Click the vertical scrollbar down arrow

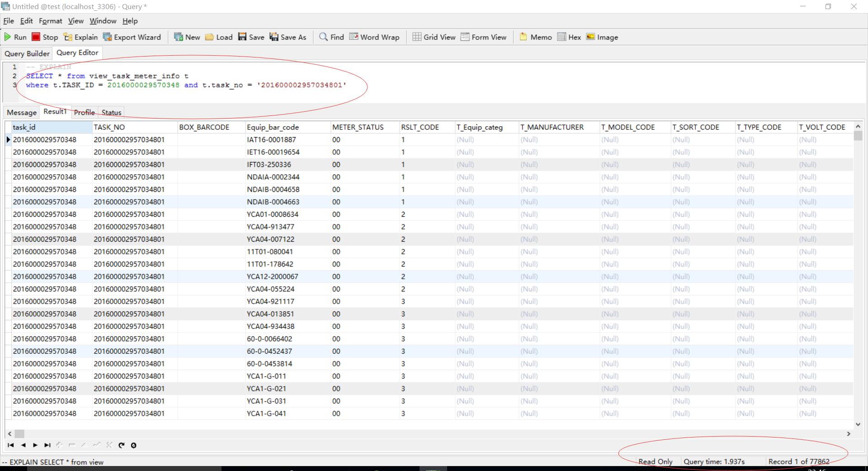coord(858,424)
